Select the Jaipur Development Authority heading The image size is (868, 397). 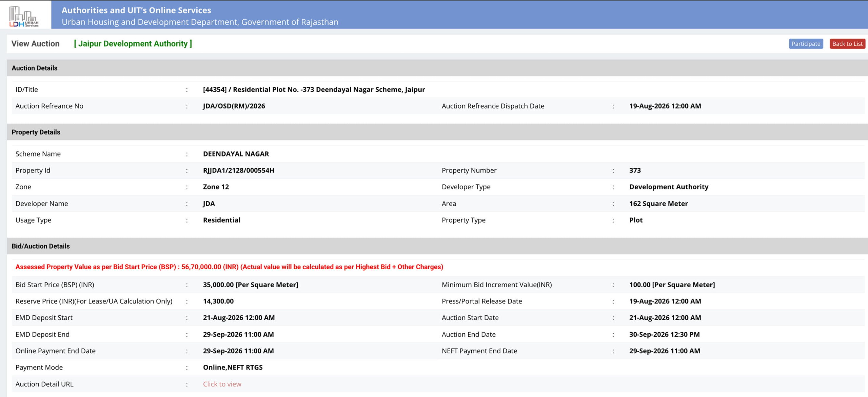click(133, 44)
